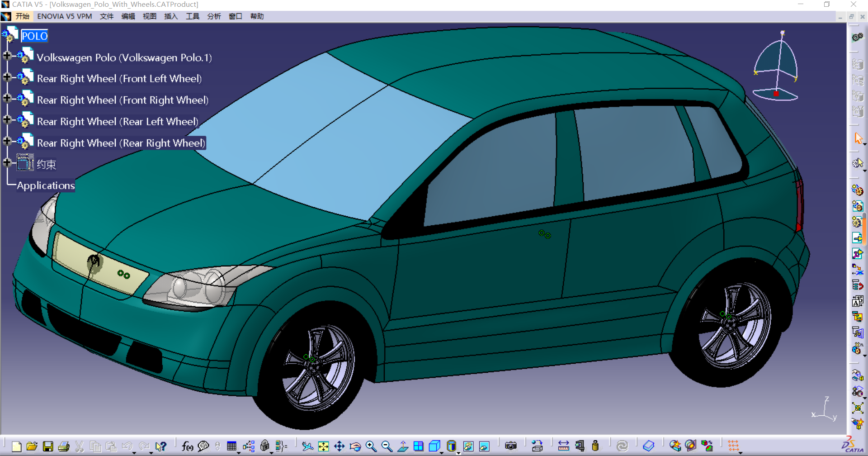This screenshot has width=868, height=456.
Task: Click the Capture camera icon
Action: [x=511, y=446]
